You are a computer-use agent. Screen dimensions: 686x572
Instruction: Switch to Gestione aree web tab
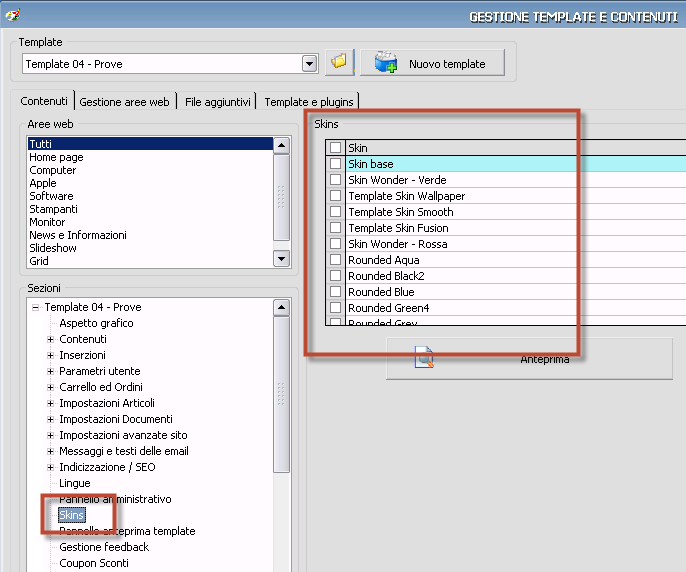click(124, 102)
